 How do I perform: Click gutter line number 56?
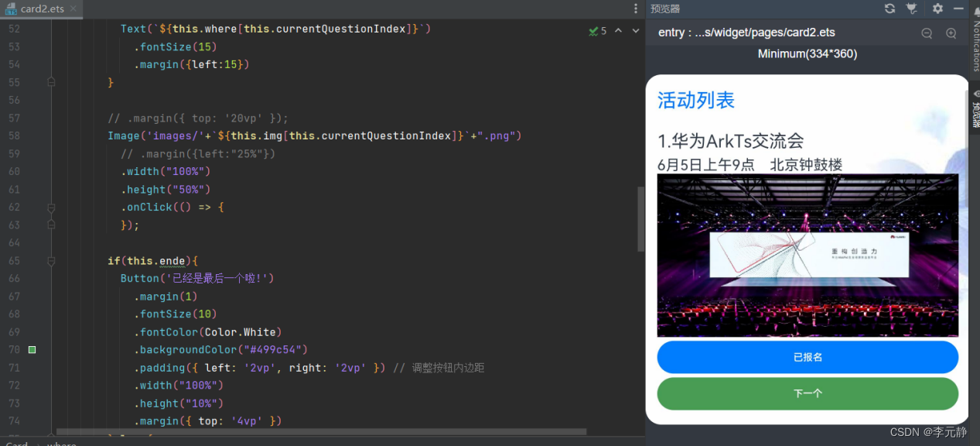click(x=14, y=101)
